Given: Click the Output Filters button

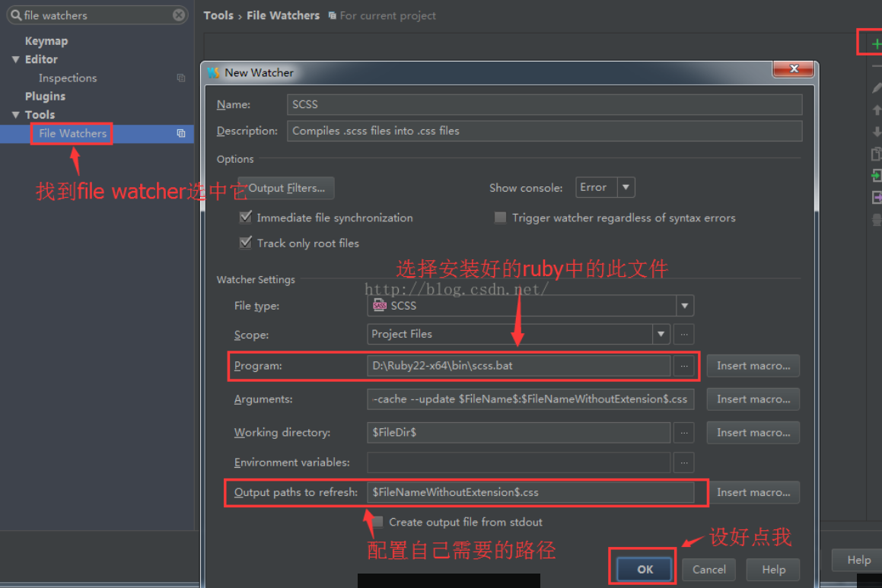Looking at the screenshot, I should coord(286,189).
